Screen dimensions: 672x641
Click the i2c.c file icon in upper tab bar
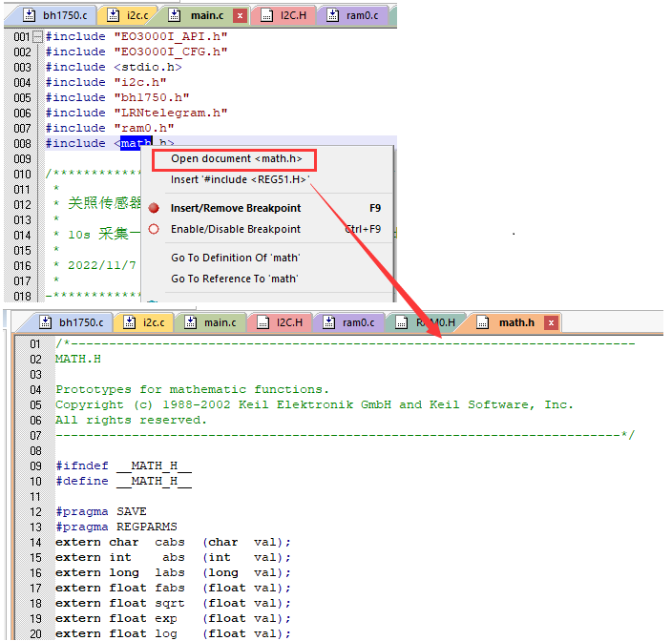pyautogui.click(x=114, y=15)
